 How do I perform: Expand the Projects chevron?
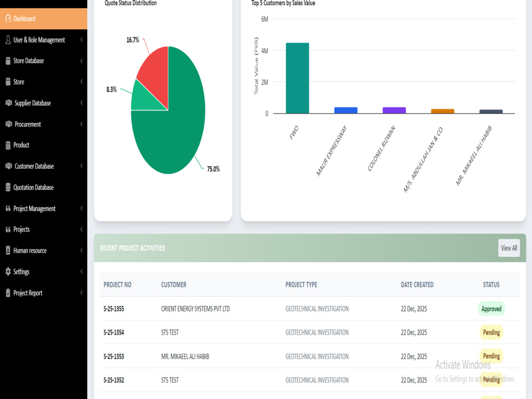[81, 229]
